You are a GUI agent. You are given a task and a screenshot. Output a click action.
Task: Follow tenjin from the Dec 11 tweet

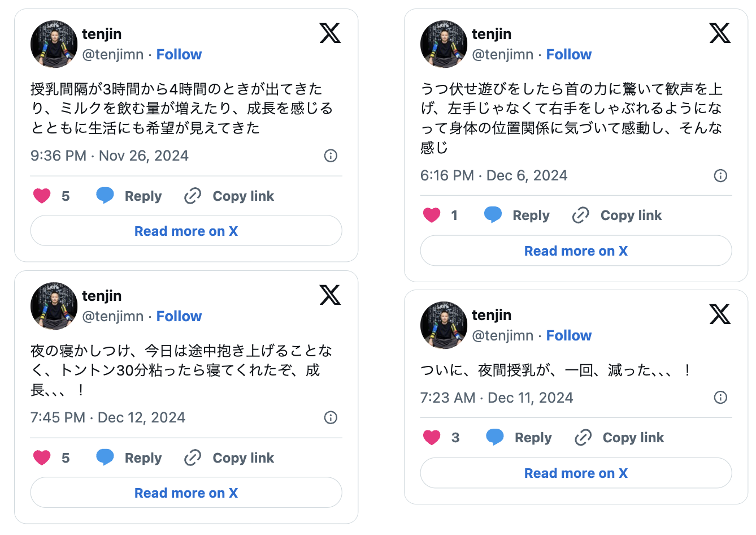coord(568,335)
